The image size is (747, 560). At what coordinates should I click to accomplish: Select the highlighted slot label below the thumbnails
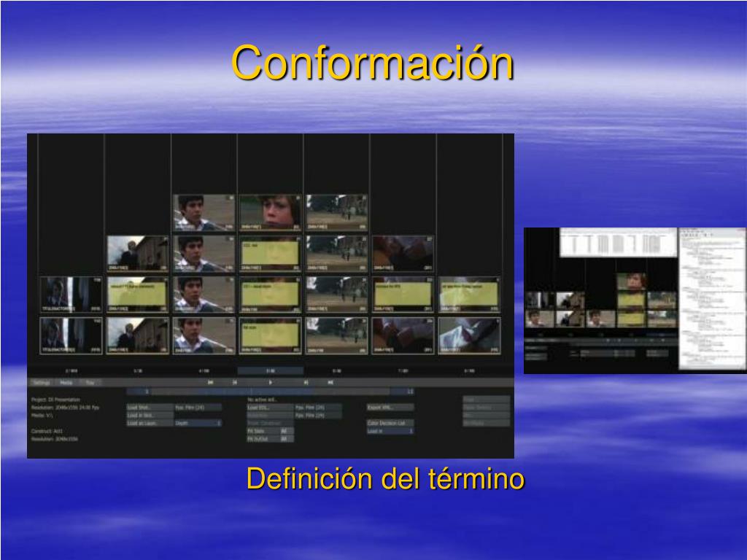pyautogui.click(x=270, y=370)
